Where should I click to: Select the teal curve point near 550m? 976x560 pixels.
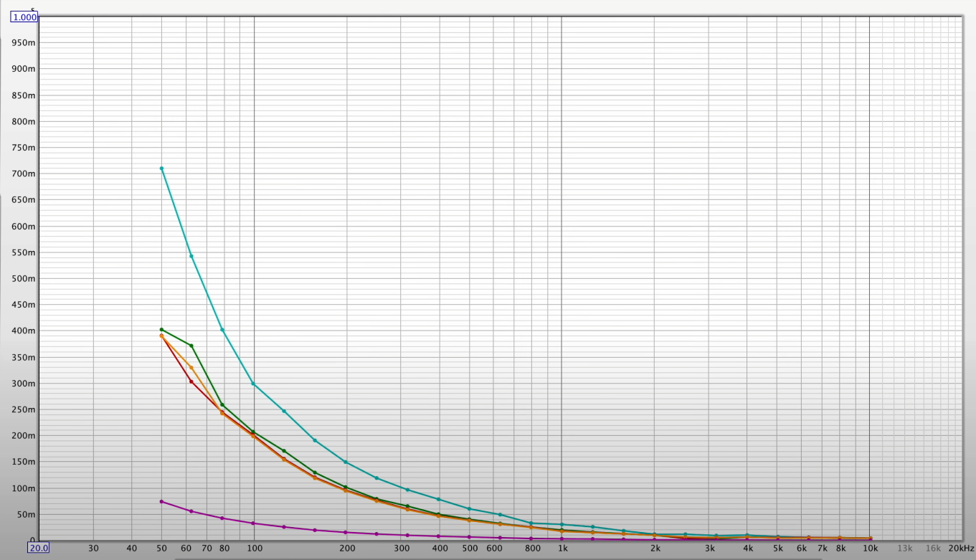click(191, 256)
